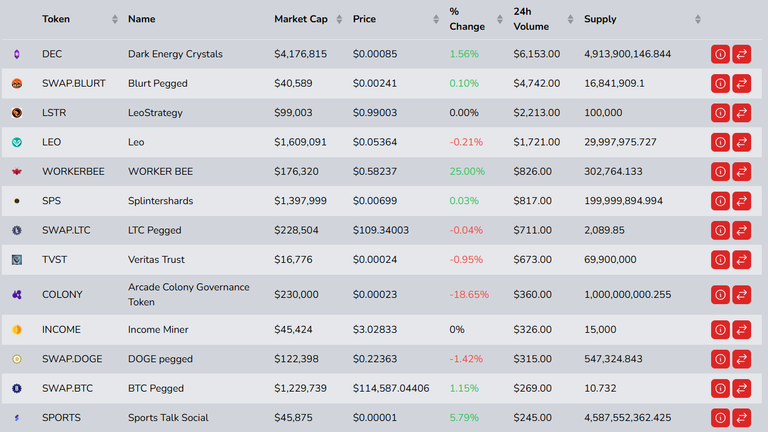Swap SWAP.BTC token
Viewport: 768px width, 432px height.
pos(742,388)
